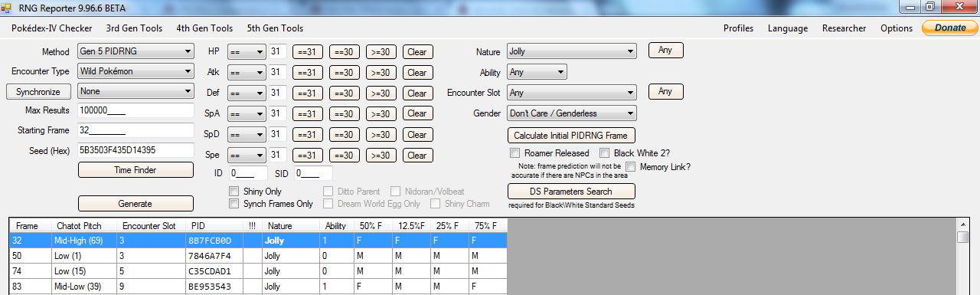Open the Language menu

pyautogui.click(x=788, y=28)
